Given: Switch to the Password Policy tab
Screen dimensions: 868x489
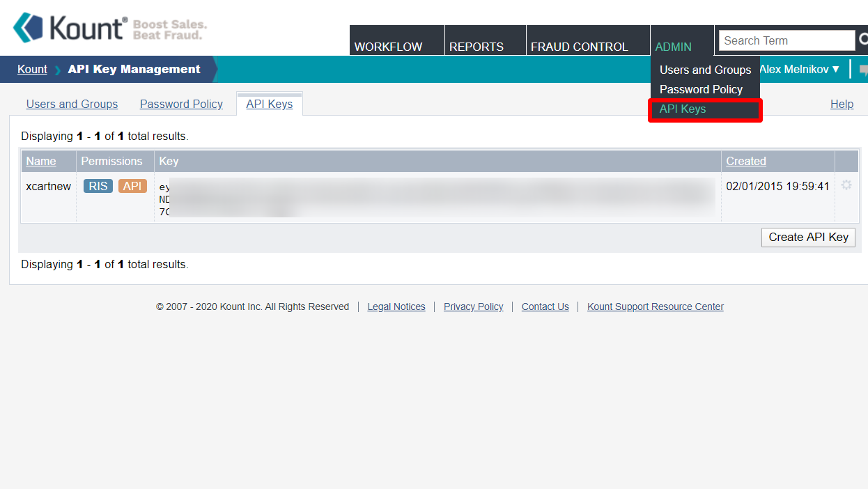Looking at the screenshot, I should coord(181,104).
